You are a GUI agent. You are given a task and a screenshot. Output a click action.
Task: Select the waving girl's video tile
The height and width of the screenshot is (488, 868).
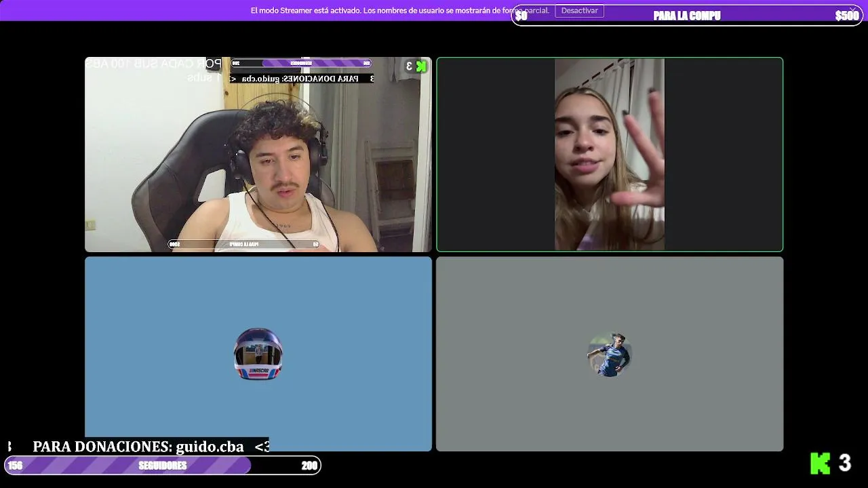point(610,155)
